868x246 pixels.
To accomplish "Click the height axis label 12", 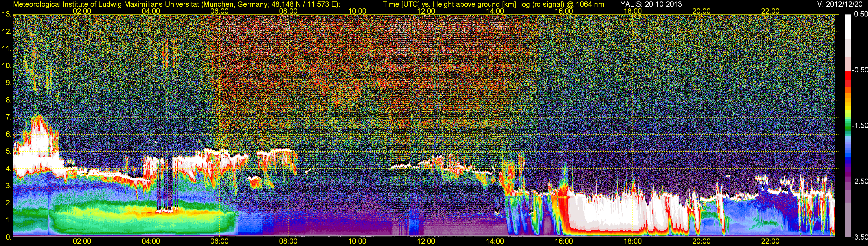I will point(6,32).
